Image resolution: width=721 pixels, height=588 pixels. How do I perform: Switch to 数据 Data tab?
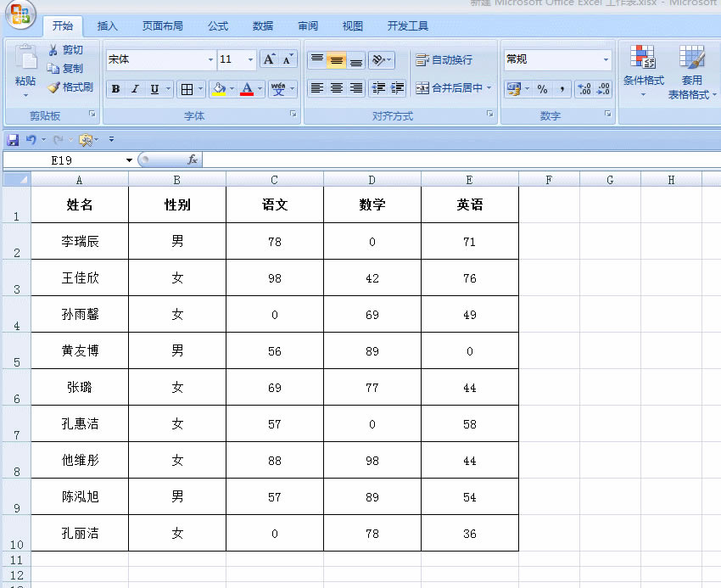[x=263, y=25]
